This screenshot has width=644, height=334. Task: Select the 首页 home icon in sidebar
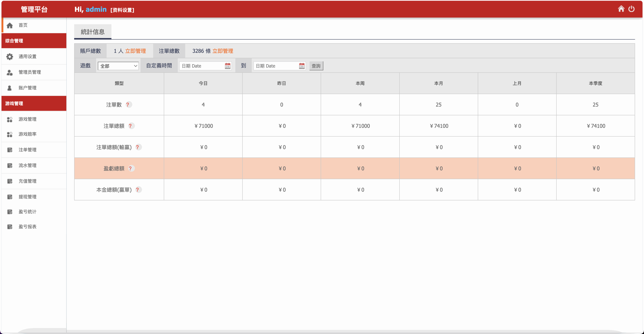(10, 25)
